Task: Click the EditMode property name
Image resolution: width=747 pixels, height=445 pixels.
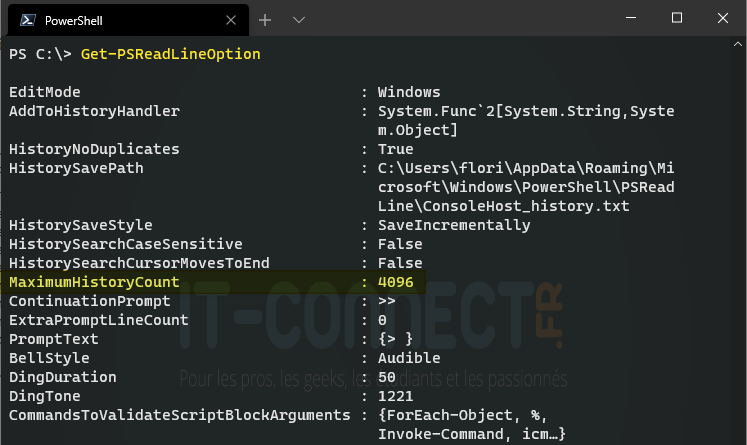Action: coord(45,92)
